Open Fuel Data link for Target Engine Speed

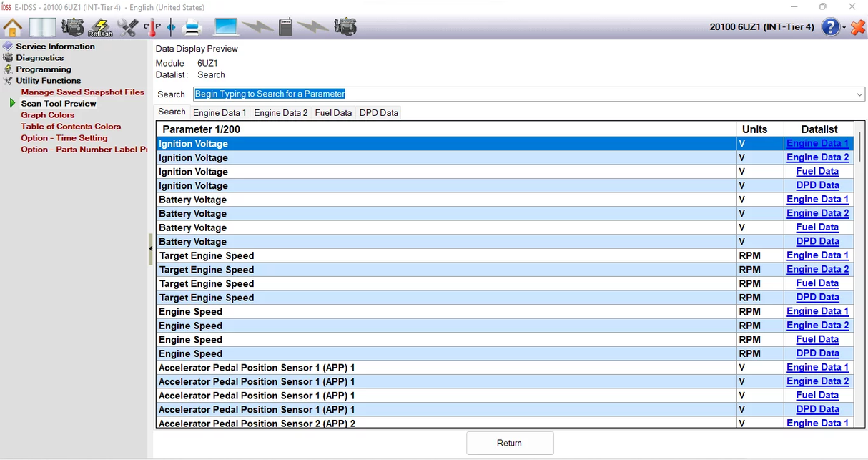point(817,283)
